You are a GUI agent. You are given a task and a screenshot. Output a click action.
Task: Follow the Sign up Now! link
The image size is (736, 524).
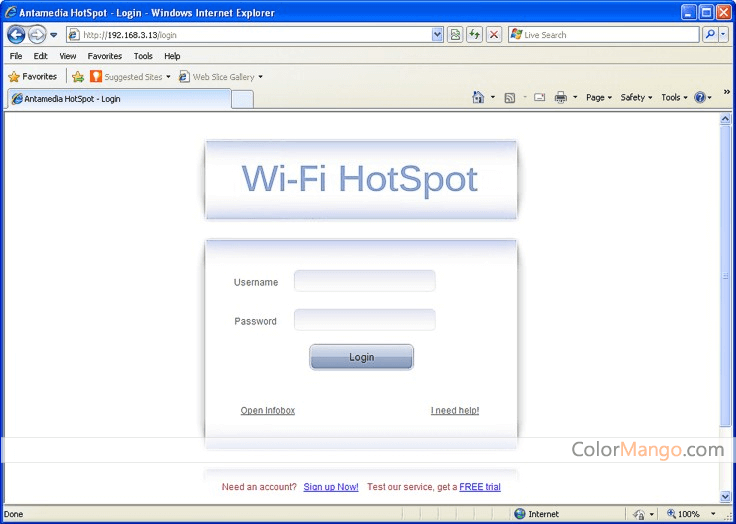point(331,487)
